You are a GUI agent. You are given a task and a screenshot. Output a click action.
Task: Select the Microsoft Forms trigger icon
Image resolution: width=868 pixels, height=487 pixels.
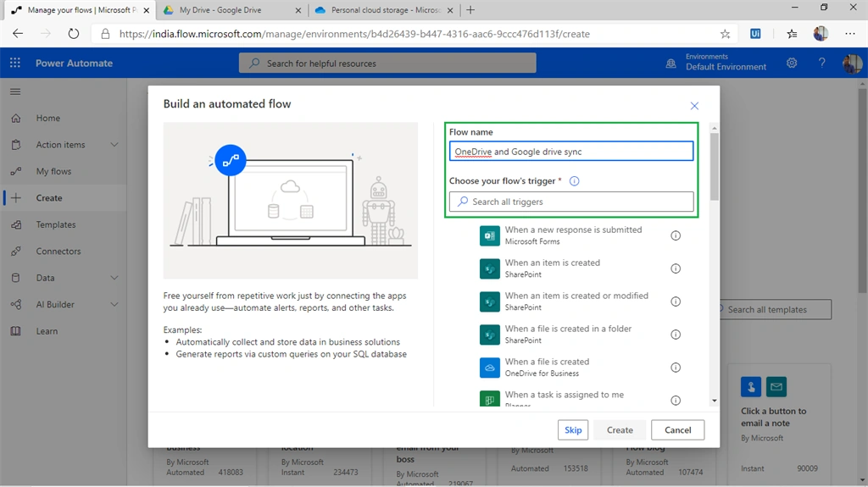tap(489, 235)
